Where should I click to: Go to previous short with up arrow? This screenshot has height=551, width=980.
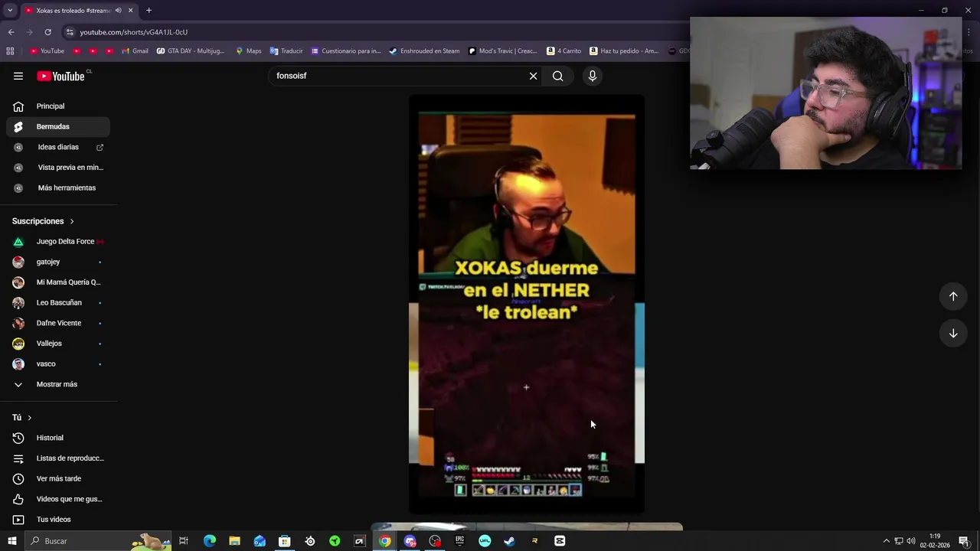(953, 296)
